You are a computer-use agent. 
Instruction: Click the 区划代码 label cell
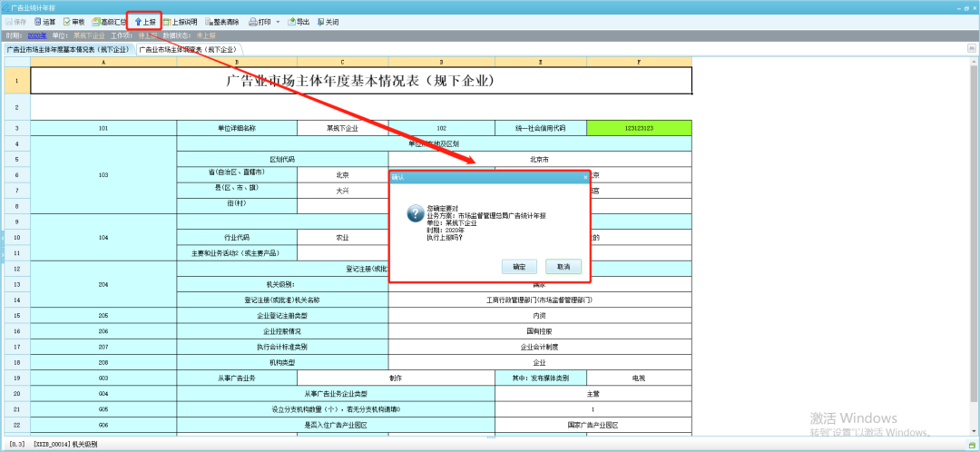coord(282,160)
